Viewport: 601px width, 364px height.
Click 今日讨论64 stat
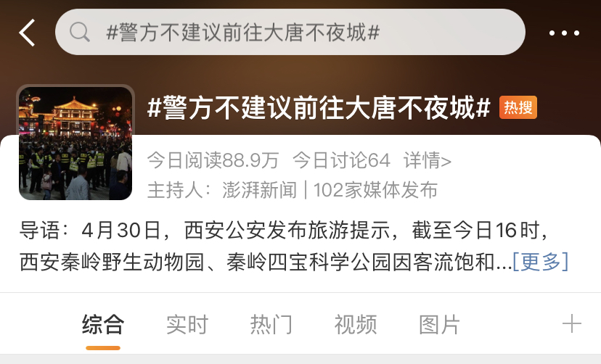342,160
